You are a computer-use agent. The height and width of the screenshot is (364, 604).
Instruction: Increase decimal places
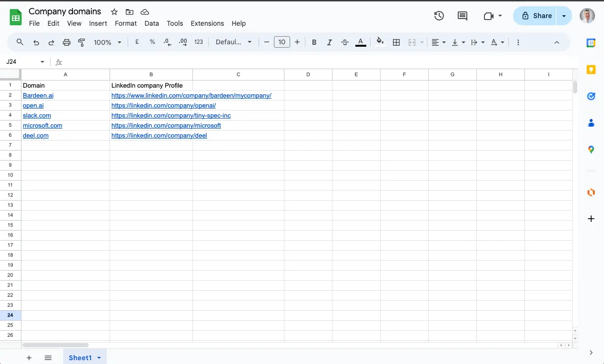pyautogui.click(x=183, y=42)
